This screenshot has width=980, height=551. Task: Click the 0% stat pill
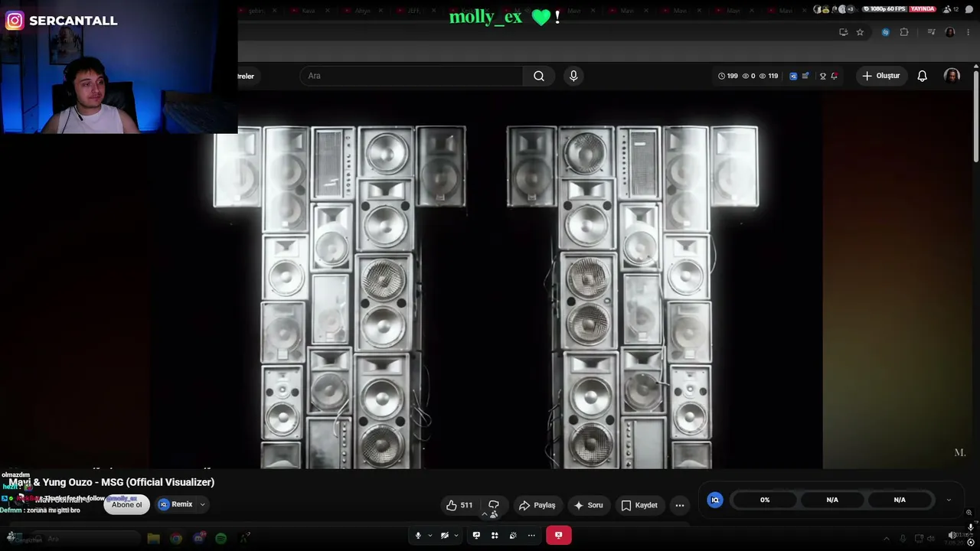tap(765, 500)
